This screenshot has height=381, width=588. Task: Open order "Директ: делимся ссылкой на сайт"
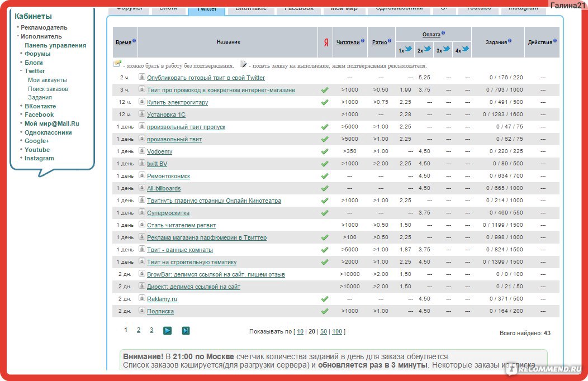pos(193,287)
